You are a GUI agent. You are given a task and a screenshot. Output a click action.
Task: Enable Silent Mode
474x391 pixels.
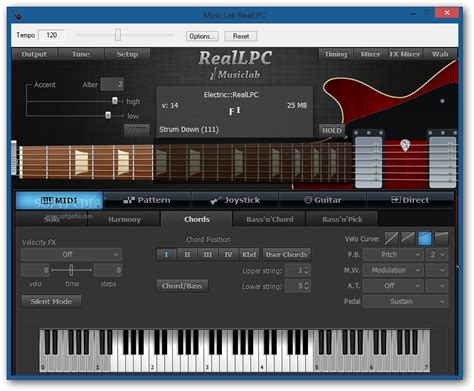pos(51,301)
